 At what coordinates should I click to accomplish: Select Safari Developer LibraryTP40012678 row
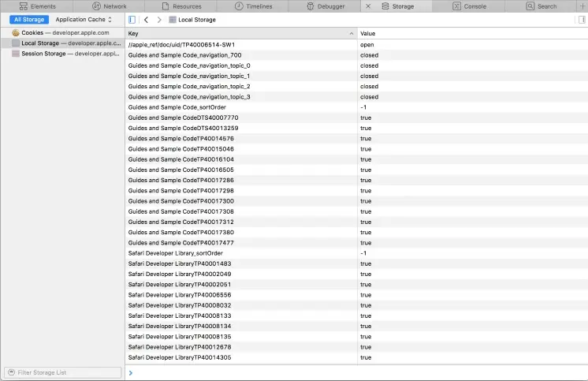tap(356, 347)
